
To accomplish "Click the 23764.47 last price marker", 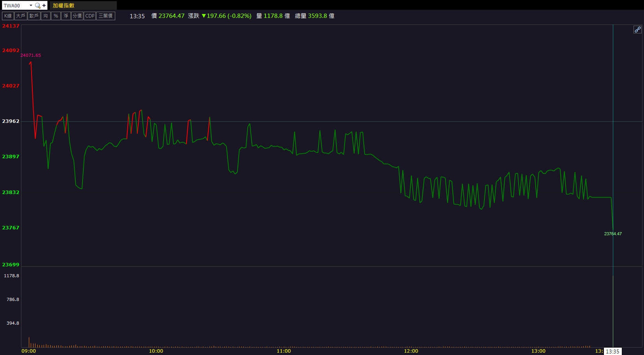I will pyautogui.click(x=613, y=234).
